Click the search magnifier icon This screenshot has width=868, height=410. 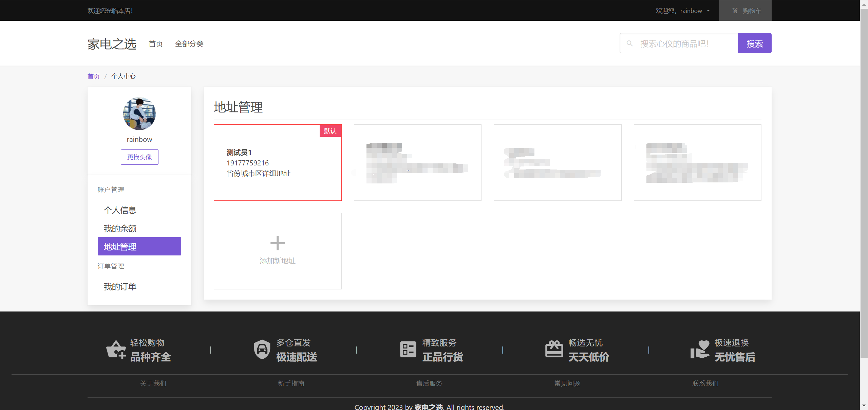tap(629, 43)
